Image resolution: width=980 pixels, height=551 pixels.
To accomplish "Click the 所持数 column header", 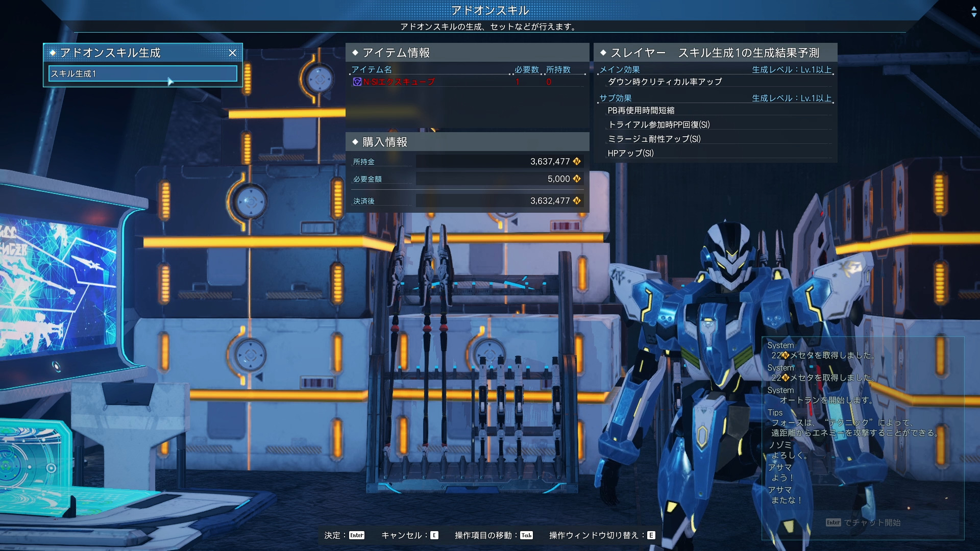I will (x=558, y=69).
